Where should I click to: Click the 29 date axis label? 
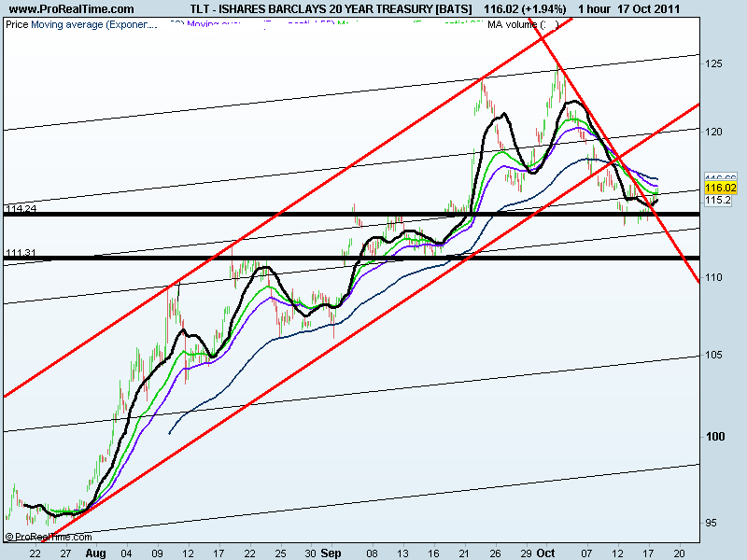526,553
